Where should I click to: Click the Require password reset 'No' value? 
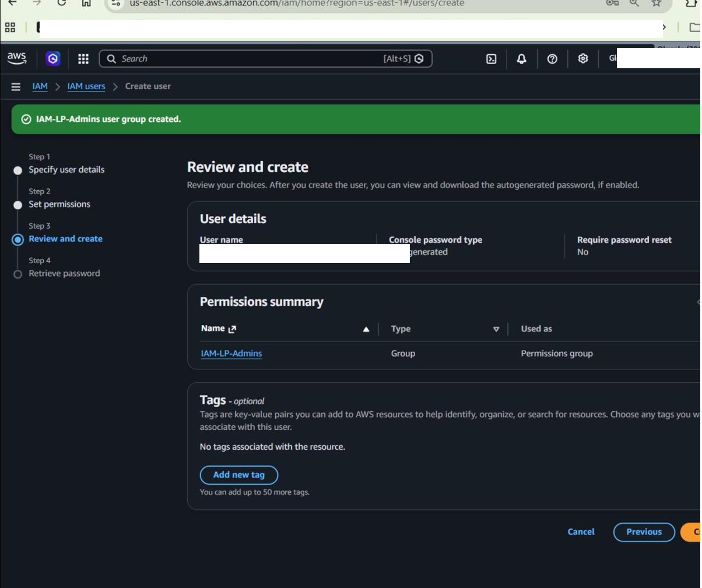point(582,252)
